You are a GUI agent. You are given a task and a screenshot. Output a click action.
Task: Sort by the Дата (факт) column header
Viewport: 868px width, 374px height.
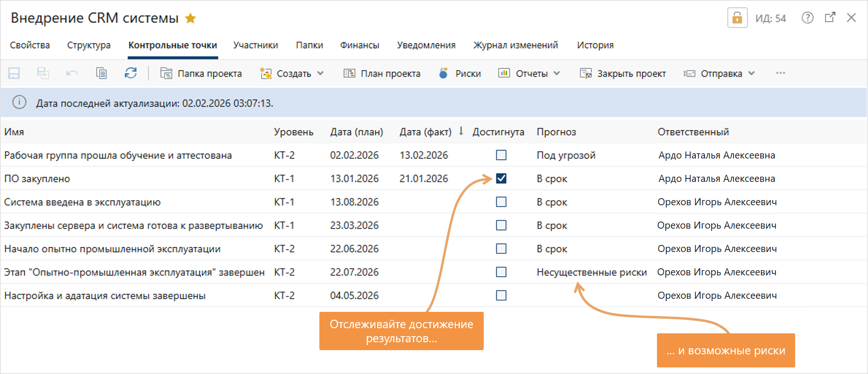click(x=425, y=132)
